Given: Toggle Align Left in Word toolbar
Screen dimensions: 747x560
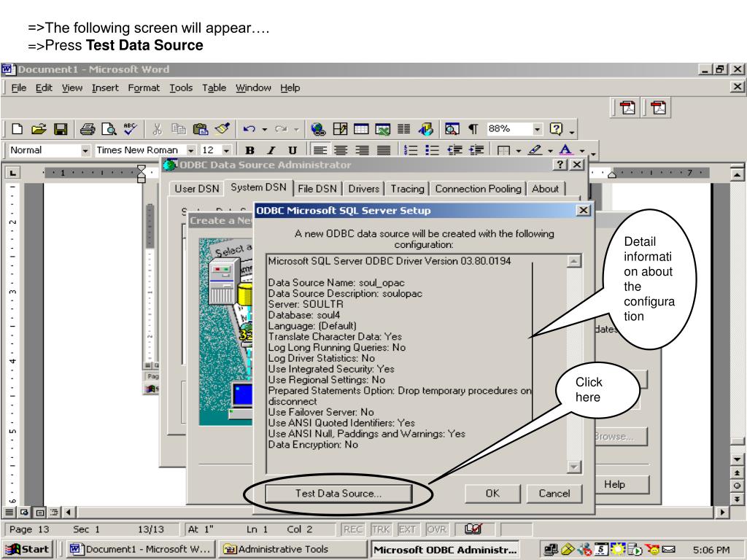Looking at the screenshot, I should coord(320,150).
